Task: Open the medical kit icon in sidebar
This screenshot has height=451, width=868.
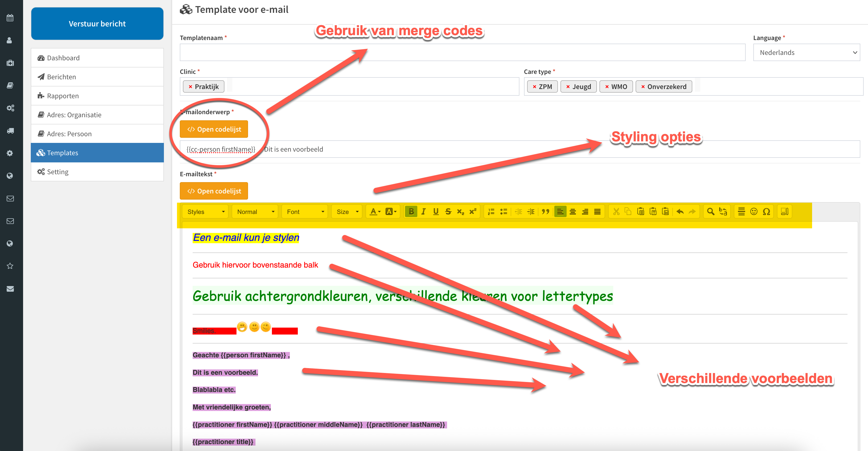Action: tap(10, 63)
